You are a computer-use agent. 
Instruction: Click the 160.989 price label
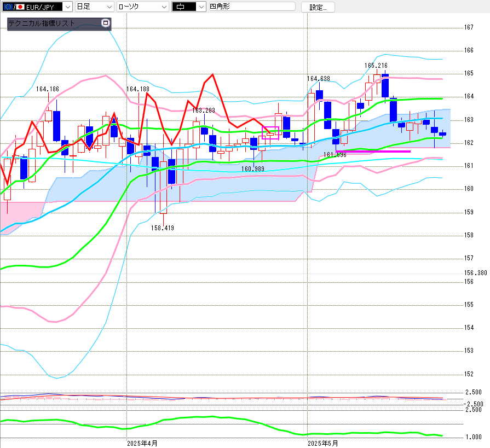(253, 169)
